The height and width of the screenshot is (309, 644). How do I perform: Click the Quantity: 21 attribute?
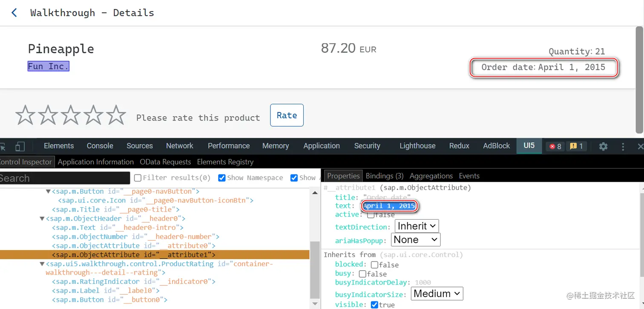point(577,51)
